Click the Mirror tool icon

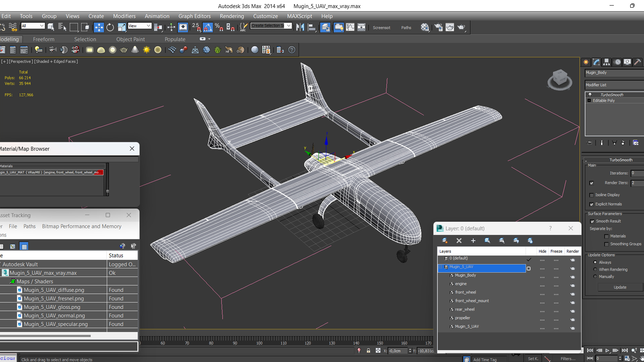(300, 27)
